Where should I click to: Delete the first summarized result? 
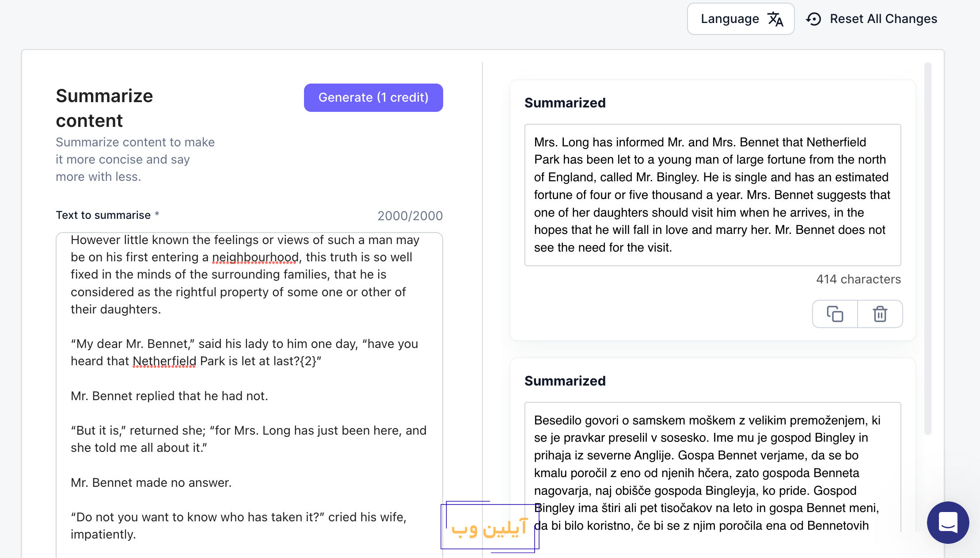click(880, 314)
